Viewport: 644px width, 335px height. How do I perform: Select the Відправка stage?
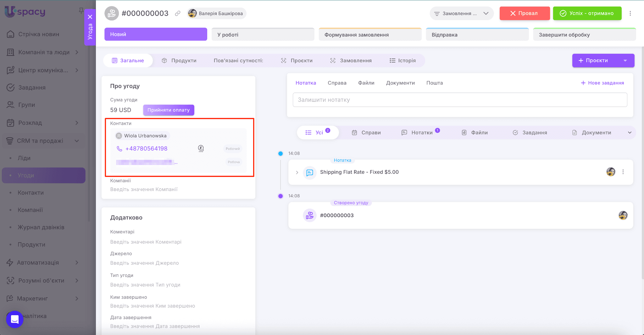[477, 34]
